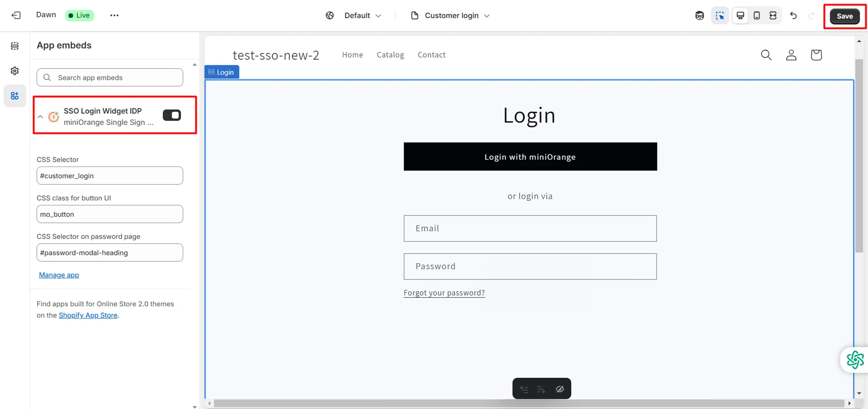The width and height of the screenshot is (868, 409).
Task: Click the floating chat assistant icon
Action: [855, 360]
